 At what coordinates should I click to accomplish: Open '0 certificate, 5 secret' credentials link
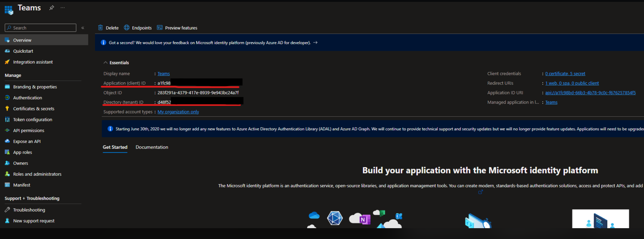click(x=565, y=74)
